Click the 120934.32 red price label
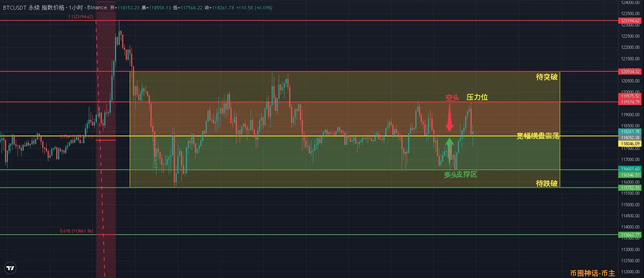 [630, 72]
